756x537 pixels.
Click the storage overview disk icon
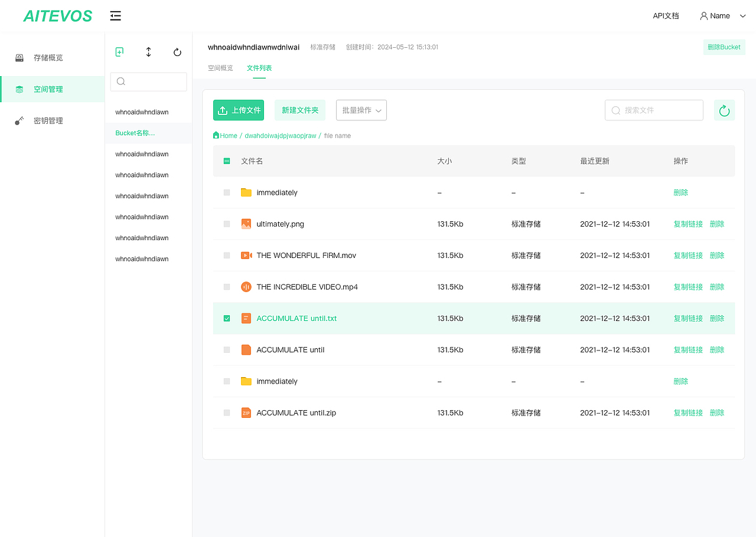tap(19, 58)
